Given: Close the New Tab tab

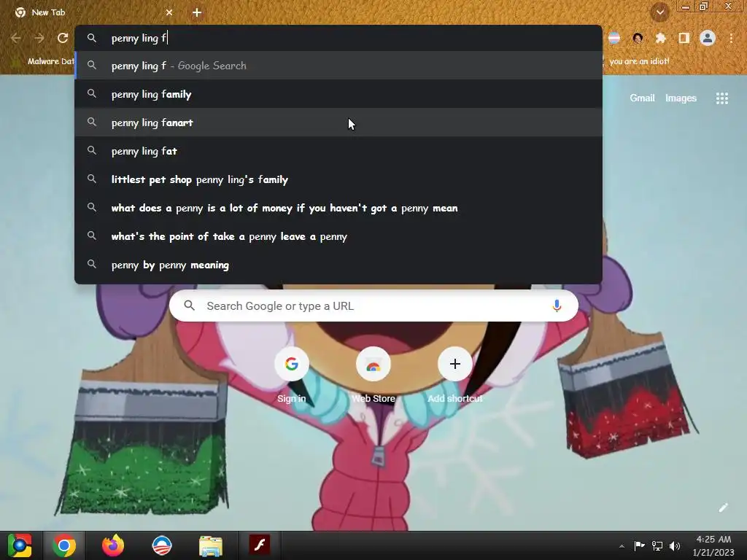Looking at the screenshot, I should click(x=169, y=12).
